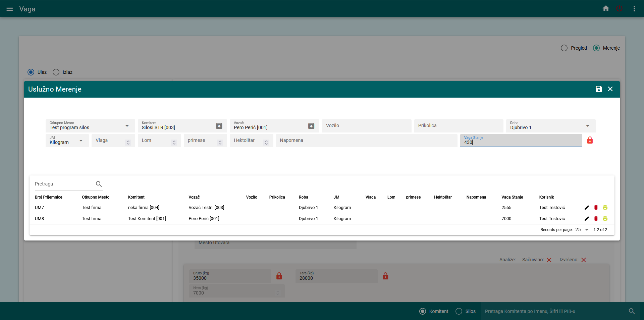This screenshot has width=644, height=320.
Task: Save the Uslužno Merenje entry via save icon
Action: pos(599,89)
